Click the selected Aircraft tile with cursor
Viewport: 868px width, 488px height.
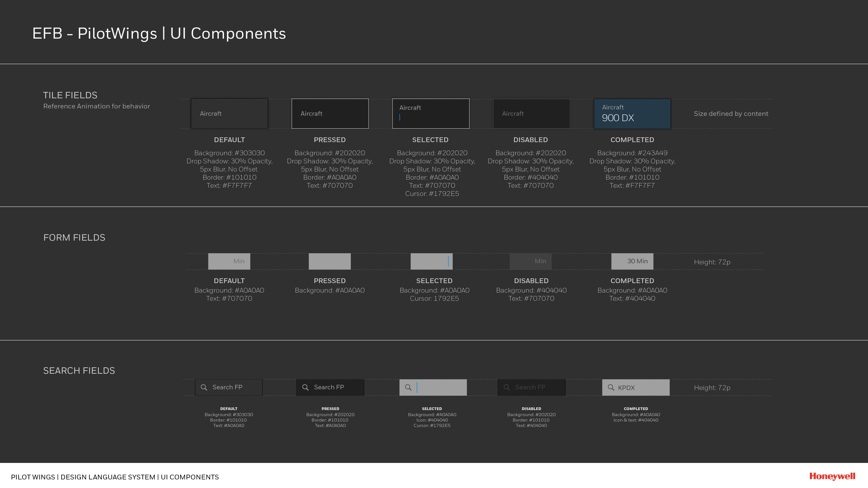[x=431, y=113]
